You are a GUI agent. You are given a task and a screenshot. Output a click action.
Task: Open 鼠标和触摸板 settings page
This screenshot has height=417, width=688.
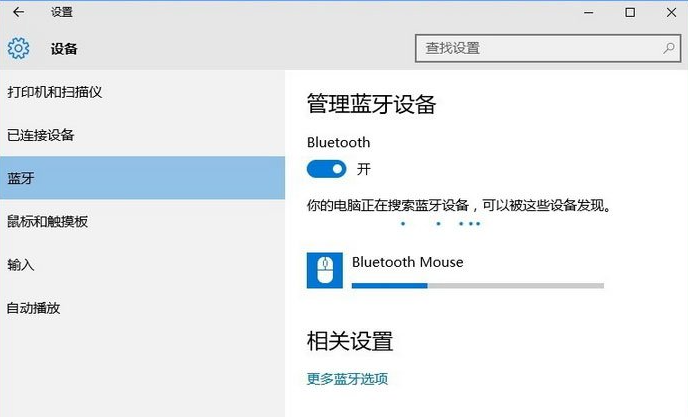pyautogui.click(x=48, y=221)
